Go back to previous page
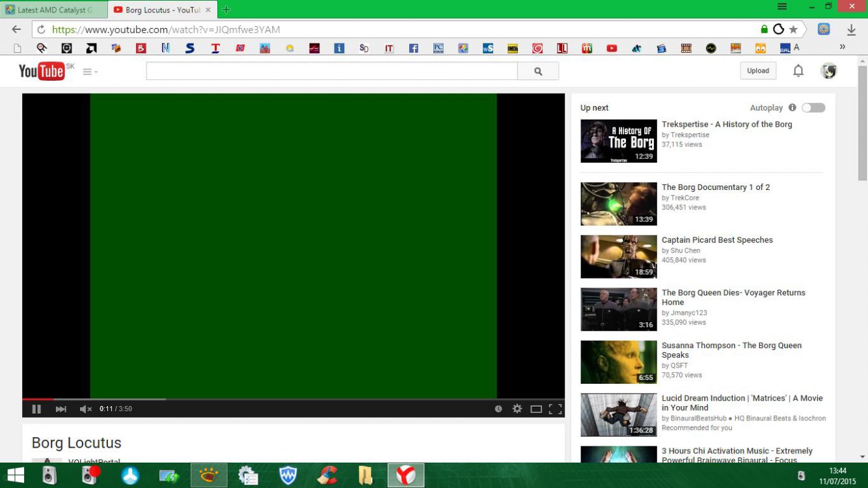The height and width of the screenshot is (488, 868). 16,29
